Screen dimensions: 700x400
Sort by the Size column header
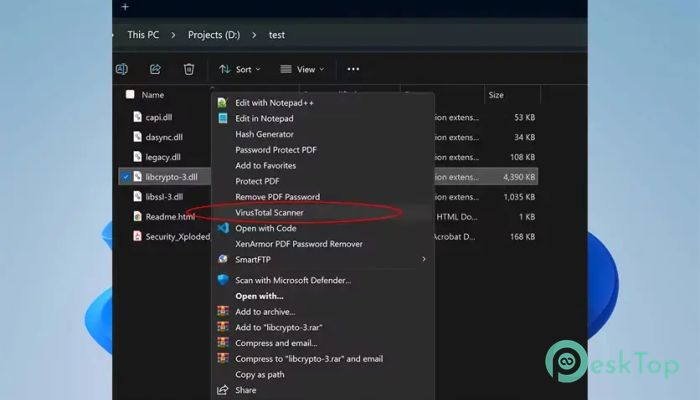[496, 95]
